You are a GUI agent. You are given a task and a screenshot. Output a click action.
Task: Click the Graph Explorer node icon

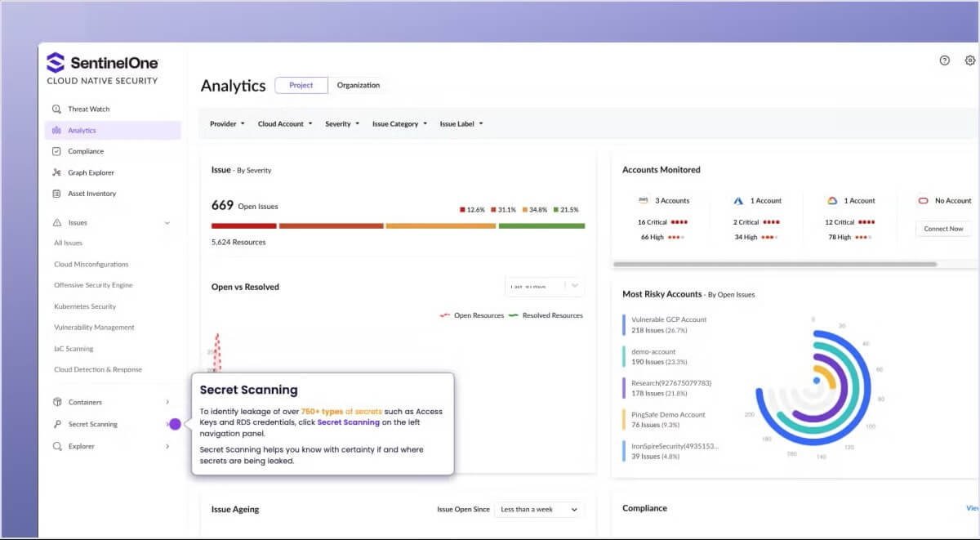(56, 172)
